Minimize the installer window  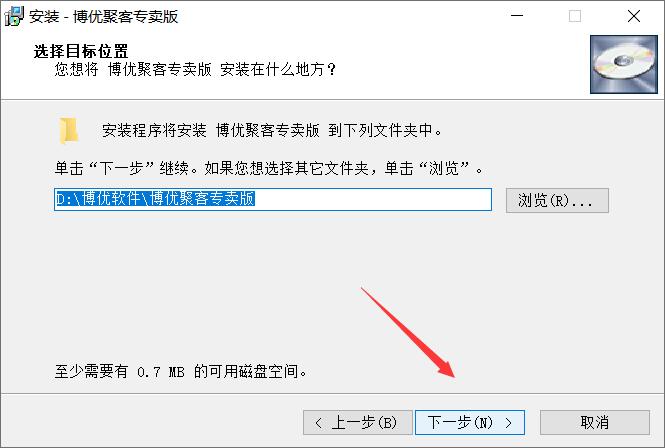coord(517,16)
